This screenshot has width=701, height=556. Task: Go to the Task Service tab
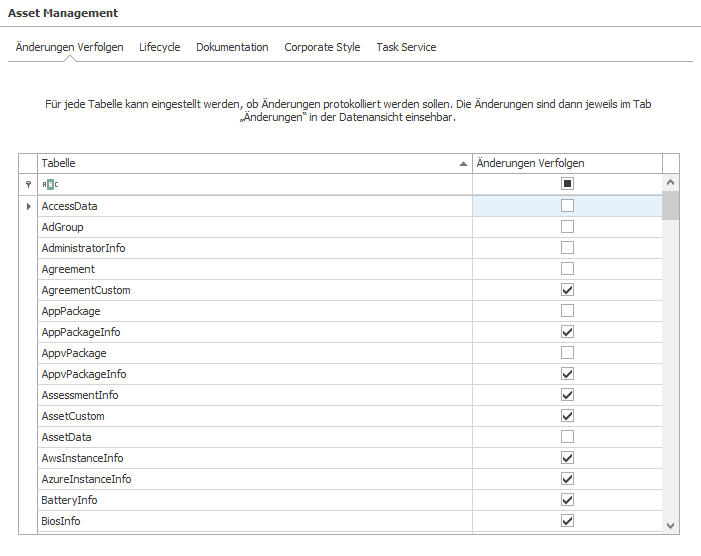(x=406, y=47)
